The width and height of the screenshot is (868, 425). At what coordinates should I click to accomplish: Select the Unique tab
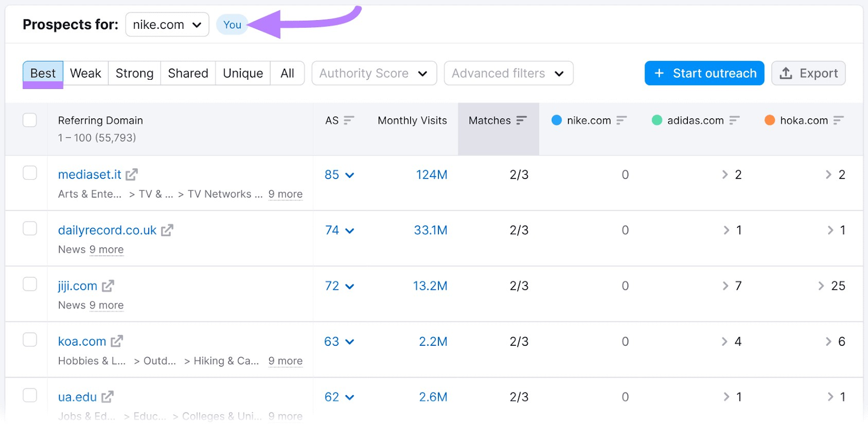[x=242, y=73]
